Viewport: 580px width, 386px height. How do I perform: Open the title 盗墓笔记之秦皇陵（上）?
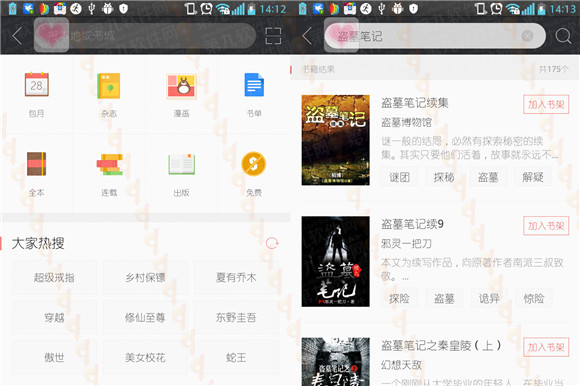pyautogui.click(x=441, y=346)
